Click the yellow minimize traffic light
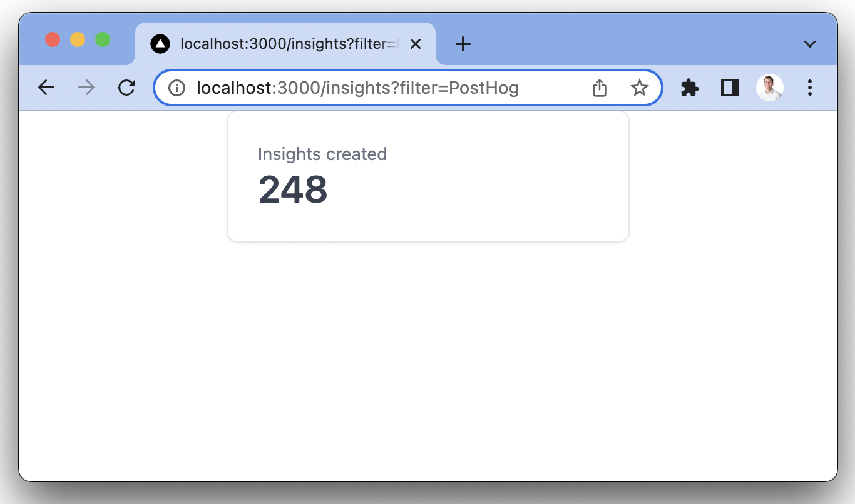 coord(77,39)
